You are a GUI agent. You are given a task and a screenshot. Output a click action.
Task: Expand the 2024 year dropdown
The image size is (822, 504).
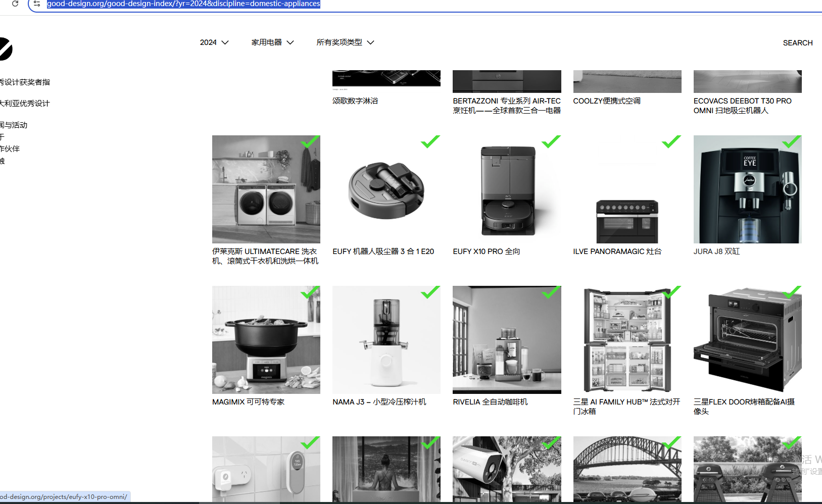click(214, 42)
